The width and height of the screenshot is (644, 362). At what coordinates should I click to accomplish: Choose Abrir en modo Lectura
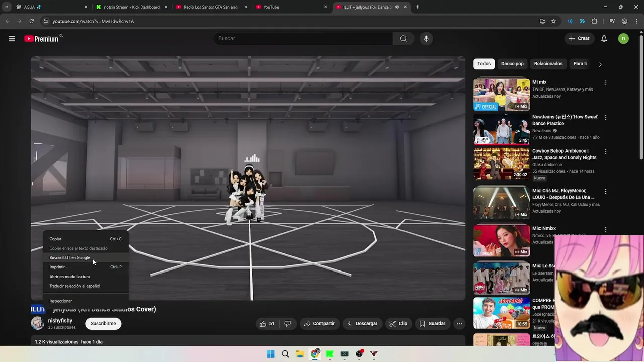pos(86,277)
